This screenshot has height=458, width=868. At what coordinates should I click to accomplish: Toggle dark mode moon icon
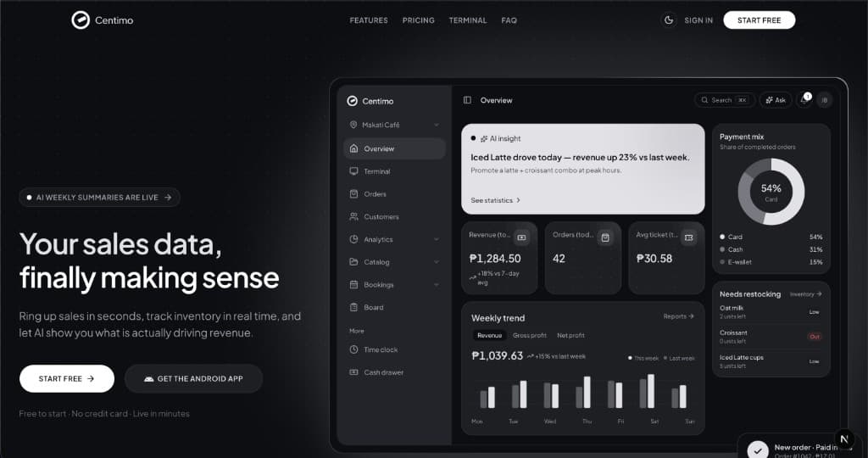(669, 20)
